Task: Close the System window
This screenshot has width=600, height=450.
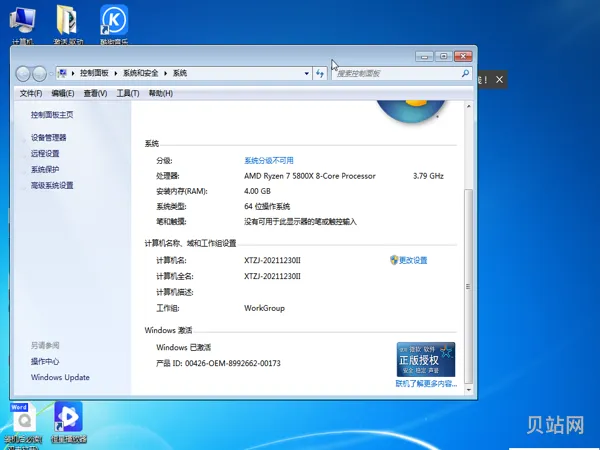Action: click(463, 57)
